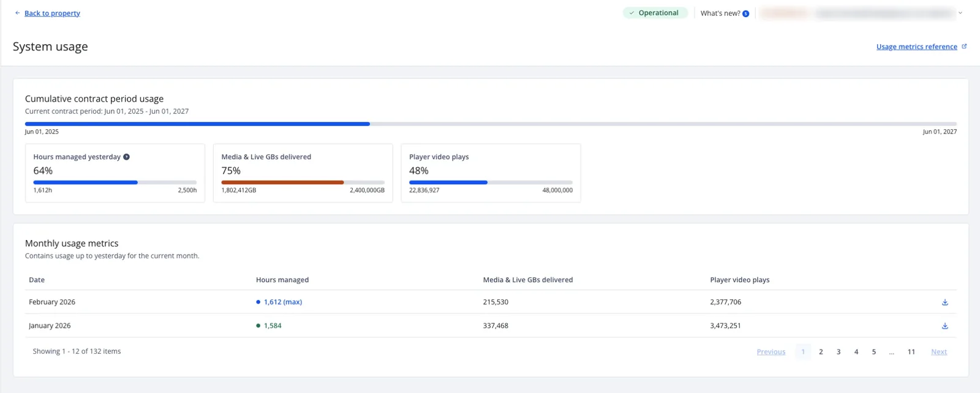Click the 1,802,412GB delivered figure

pyautogui.click(x=239, y=190)
